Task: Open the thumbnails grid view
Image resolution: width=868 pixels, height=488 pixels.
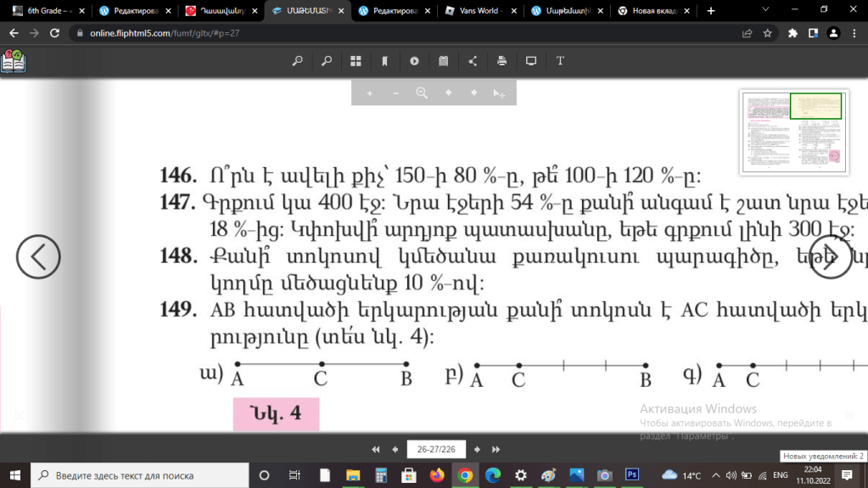Action: pos(356,61)
